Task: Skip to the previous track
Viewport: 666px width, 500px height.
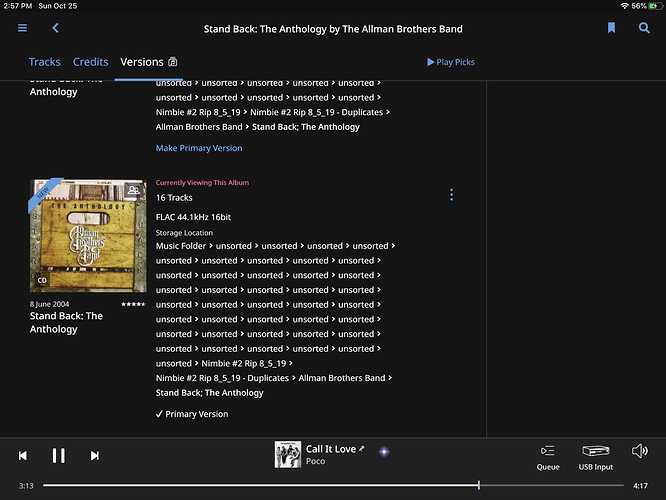Action: (23, 456)
